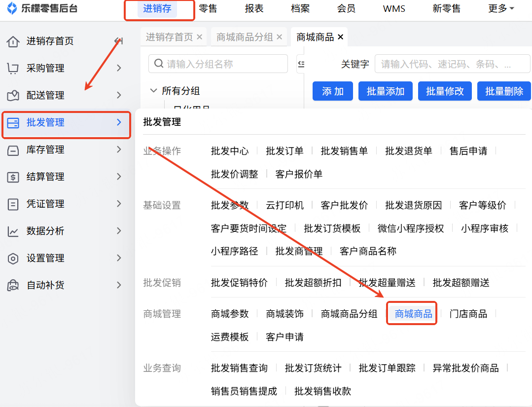Open 运费模板 link
532x407 pixels.
pyautogui.click(x=230, y=337)
